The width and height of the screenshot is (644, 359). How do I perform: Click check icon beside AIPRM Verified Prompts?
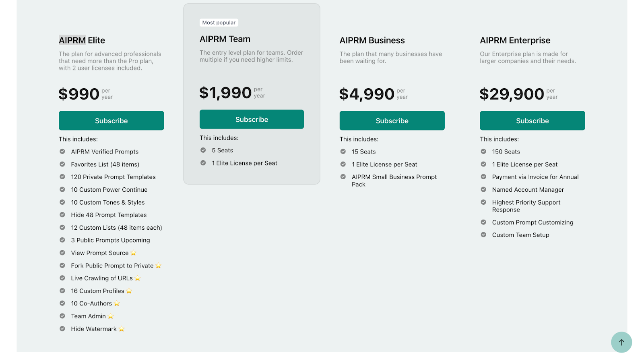tap(62, 151)
